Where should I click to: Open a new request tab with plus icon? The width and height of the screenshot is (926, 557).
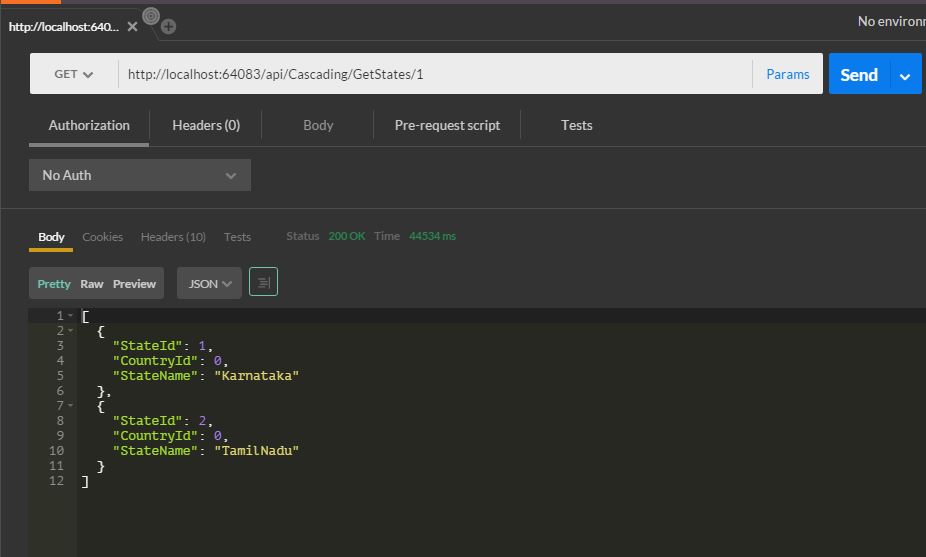pyautogui.click(x=168, y=27)
